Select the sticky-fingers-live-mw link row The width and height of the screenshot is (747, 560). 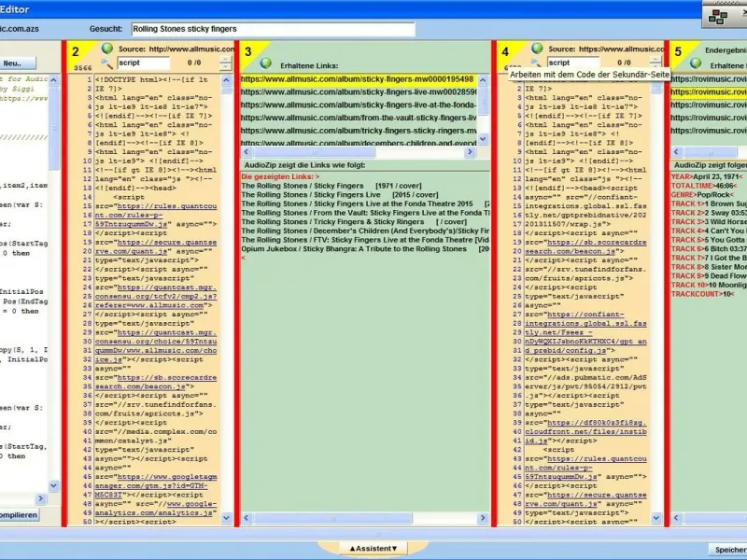(359, 91)
